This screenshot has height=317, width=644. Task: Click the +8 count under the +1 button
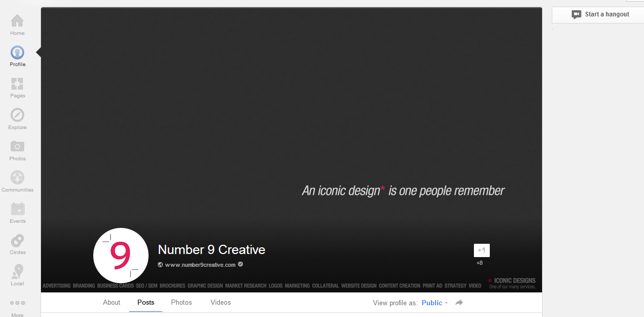click(480, 263)
